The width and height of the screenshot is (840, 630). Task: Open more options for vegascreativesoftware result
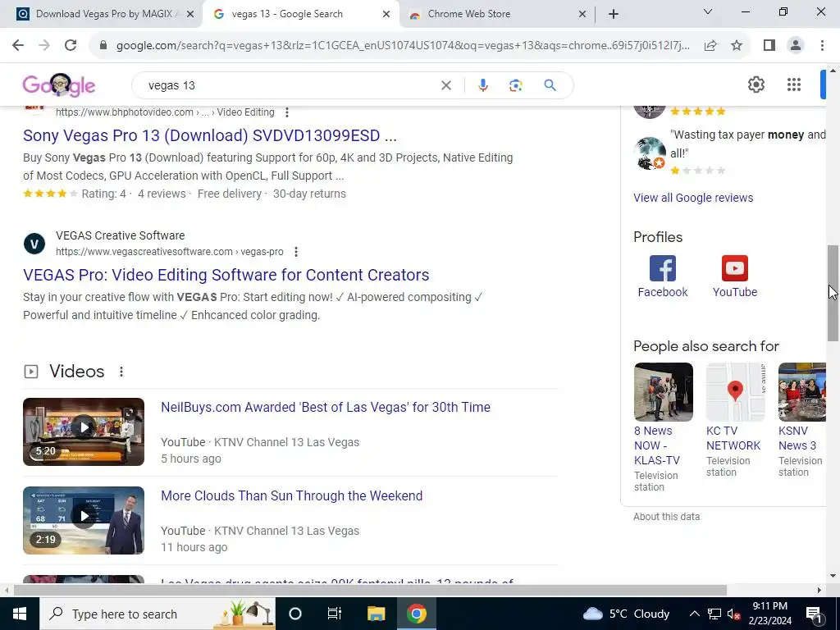(295, 252)
